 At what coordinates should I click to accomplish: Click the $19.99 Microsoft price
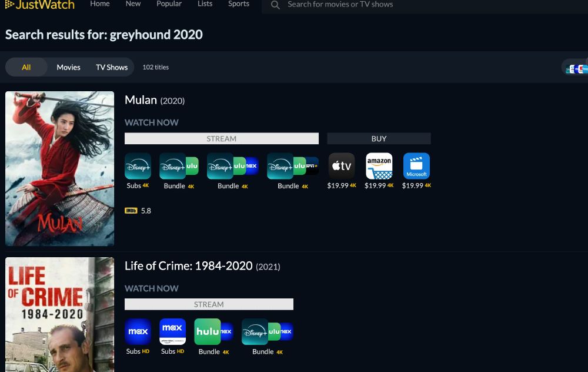tap(413, 185)
